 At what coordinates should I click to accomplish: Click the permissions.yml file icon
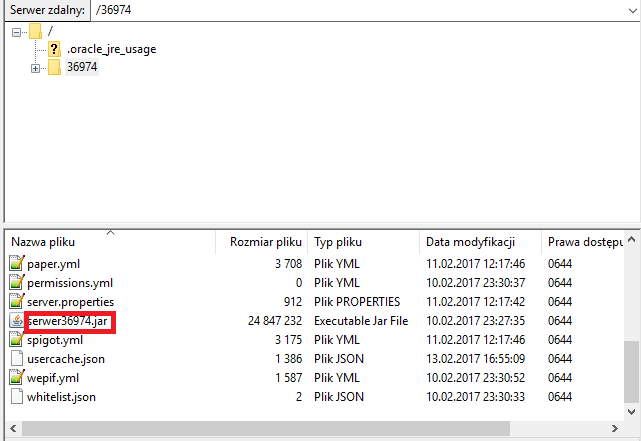(16, 282)
